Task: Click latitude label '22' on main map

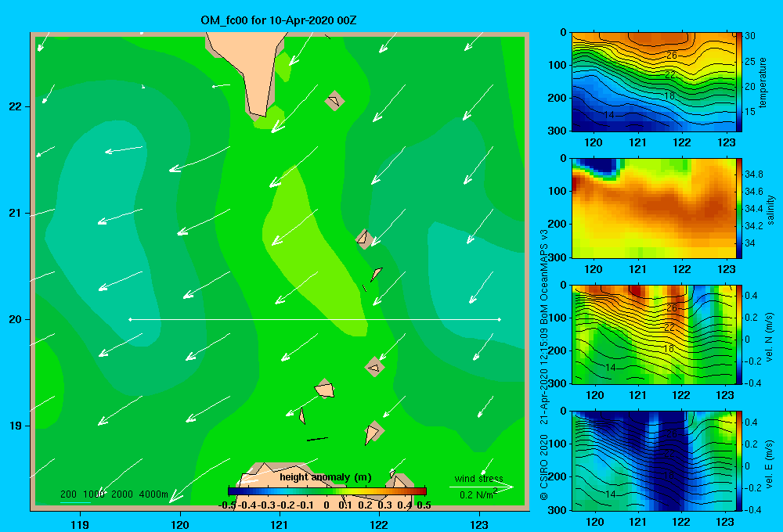Action: click(15, 106)
